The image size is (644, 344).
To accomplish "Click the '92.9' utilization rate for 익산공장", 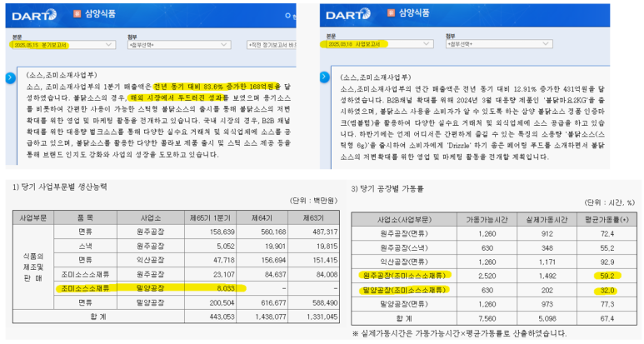I will (607, 262).
